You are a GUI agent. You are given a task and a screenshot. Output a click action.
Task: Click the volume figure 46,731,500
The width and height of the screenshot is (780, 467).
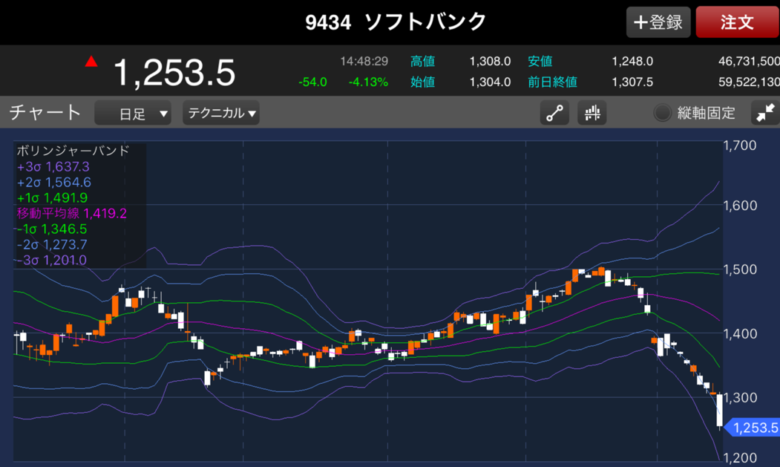(x=749, y=61)
